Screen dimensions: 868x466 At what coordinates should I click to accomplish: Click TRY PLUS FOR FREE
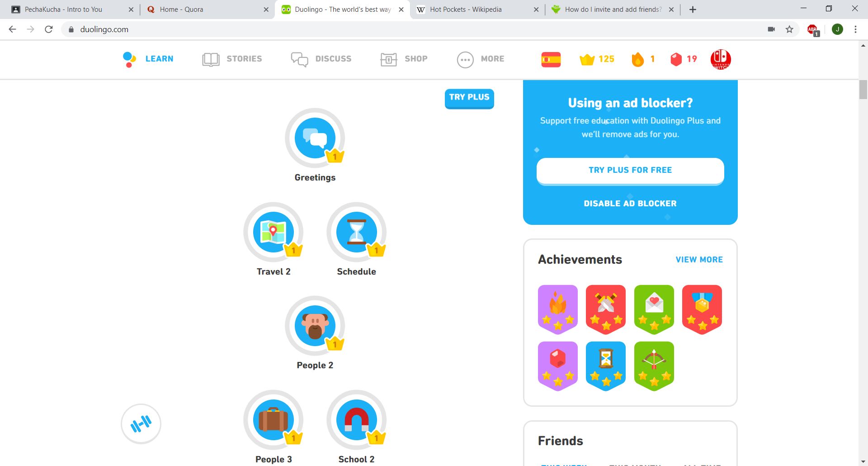630,170
